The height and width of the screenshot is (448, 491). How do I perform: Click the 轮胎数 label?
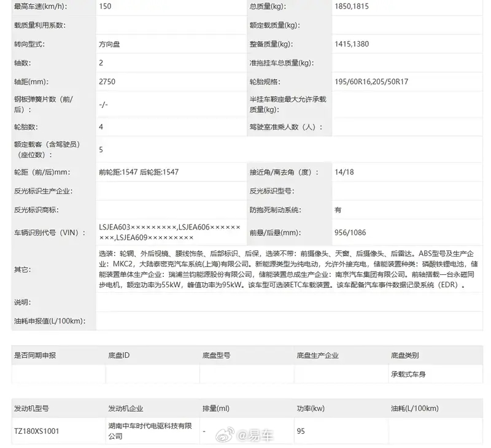click(x=26, y=127)
